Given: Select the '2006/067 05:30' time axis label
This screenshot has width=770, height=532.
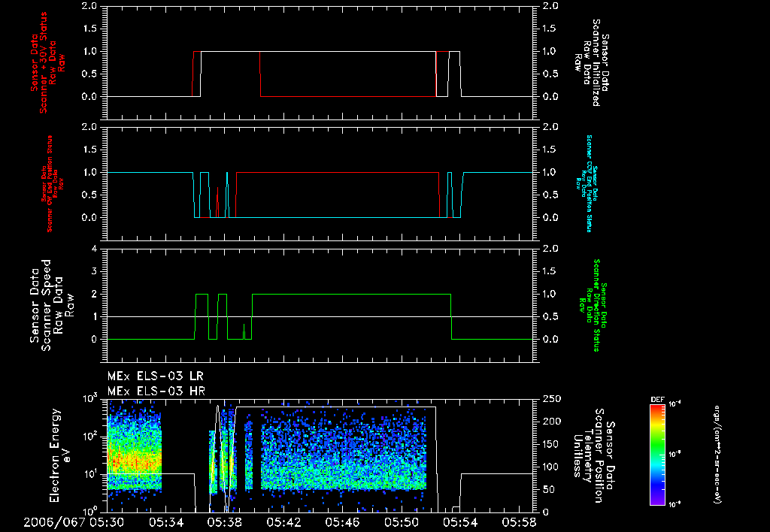Looking at the screenshot, I should coord(74,523).
